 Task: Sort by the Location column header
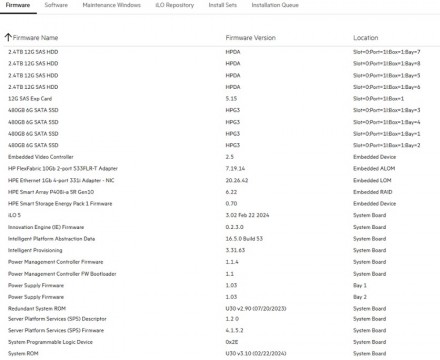(x=366, y=38)
